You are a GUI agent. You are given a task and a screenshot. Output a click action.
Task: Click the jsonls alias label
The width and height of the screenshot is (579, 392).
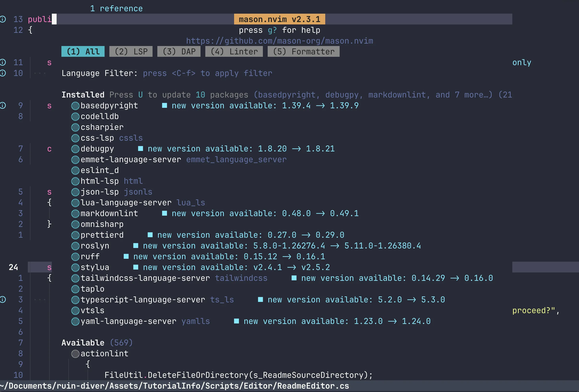138,192
